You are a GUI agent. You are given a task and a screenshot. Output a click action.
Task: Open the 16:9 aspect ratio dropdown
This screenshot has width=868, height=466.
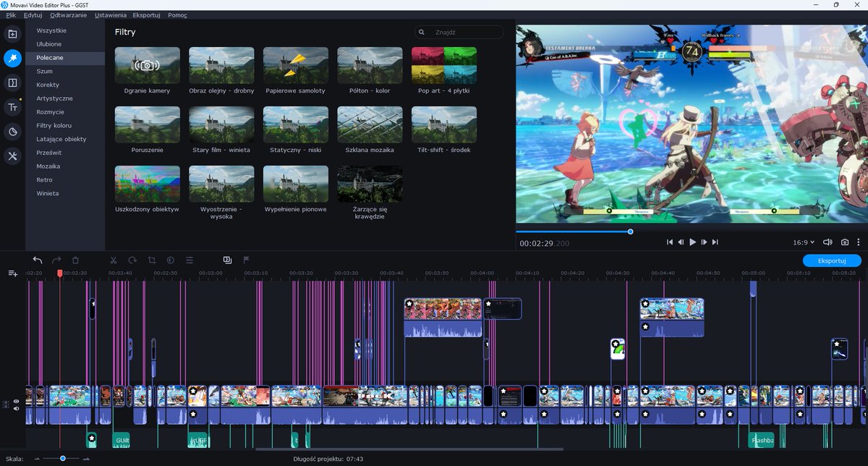pos(804,242)
